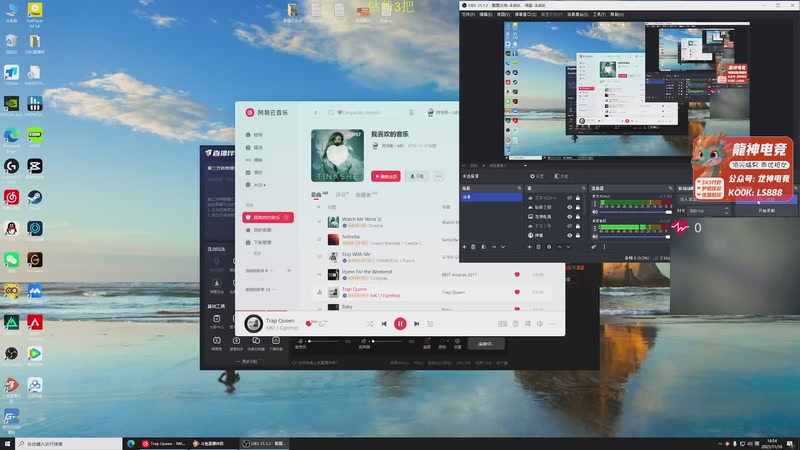Remove selected scene with trash icon
Viewport: 800px width, 450px height.
(x=473, y=247)
